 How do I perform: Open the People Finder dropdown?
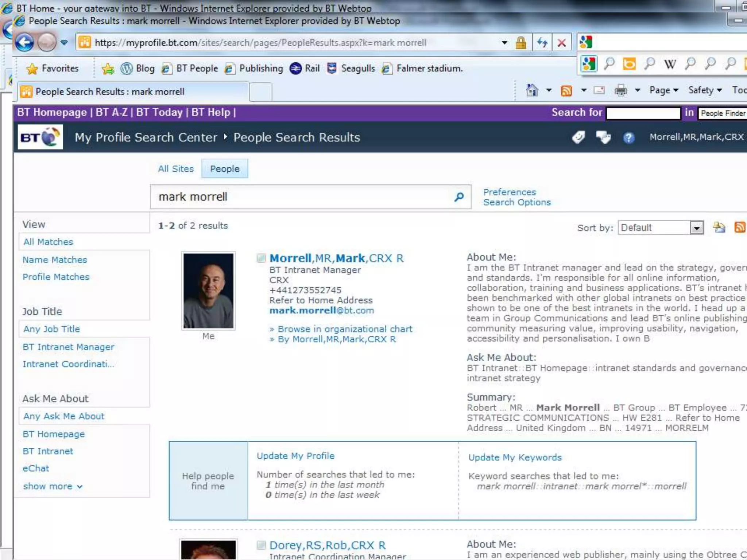[x=723, y=113]
